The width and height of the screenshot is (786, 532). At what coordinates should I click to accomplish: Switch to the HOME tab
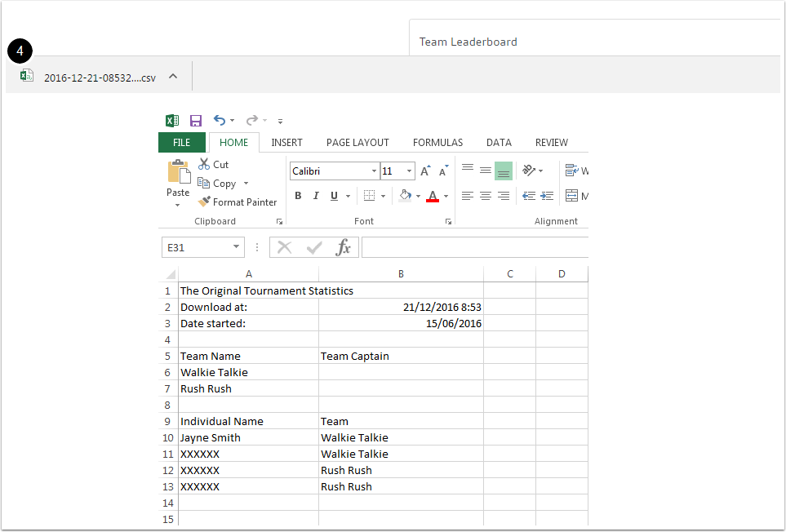(233, 142)
